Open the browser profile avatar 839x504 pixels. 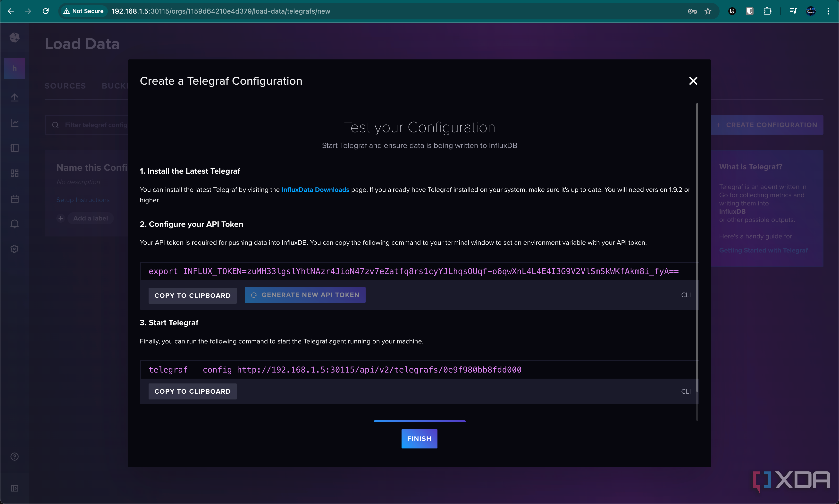pyautogui.click(x=811, y=11)
